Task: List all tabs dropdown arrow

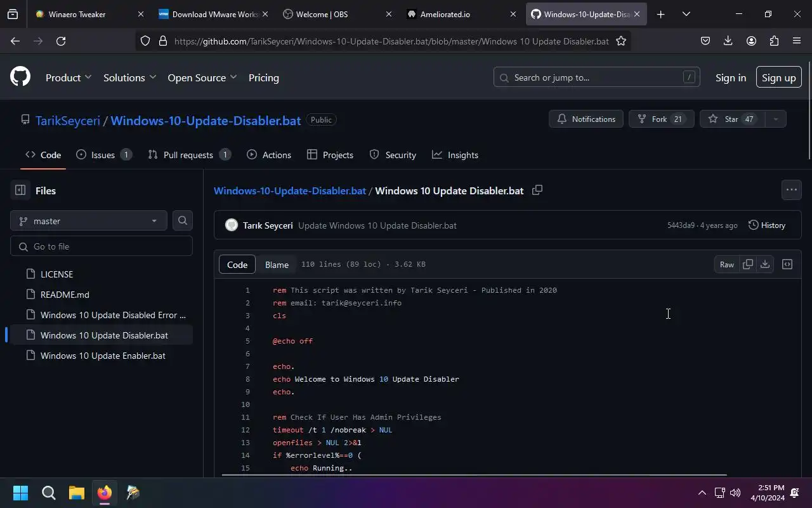Action: click(x=686, y=14)
